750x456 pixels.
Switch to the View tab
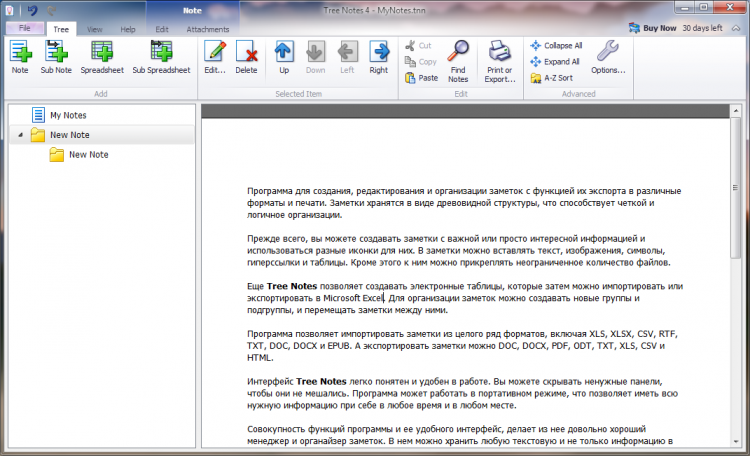(x=95, y=29)
